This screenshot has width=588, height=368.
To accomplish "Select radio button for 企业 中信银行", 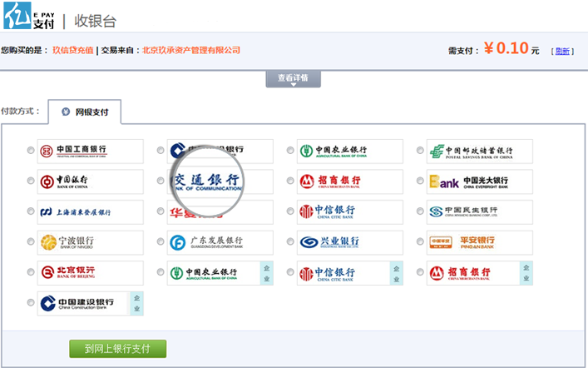I will (x=290, y=272).
